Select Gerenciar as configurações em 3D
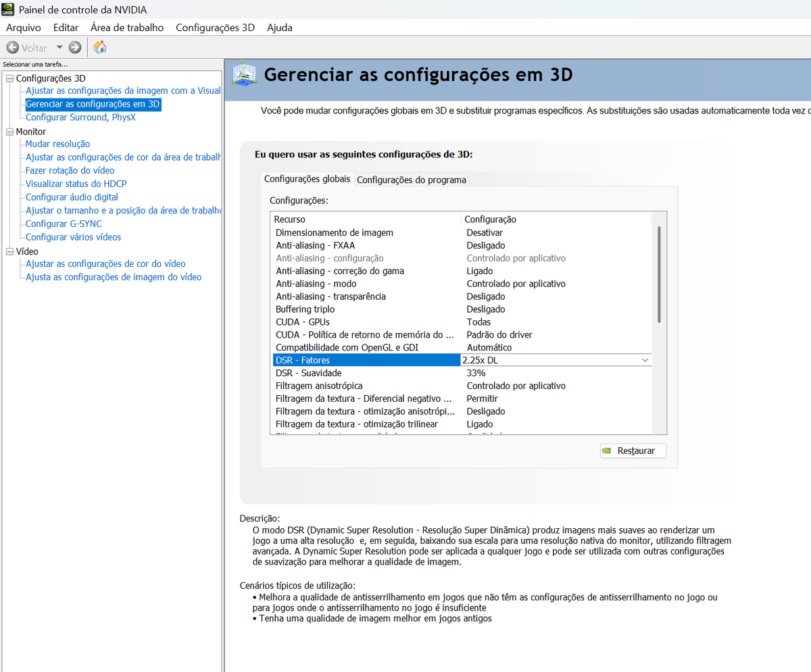 93,104
